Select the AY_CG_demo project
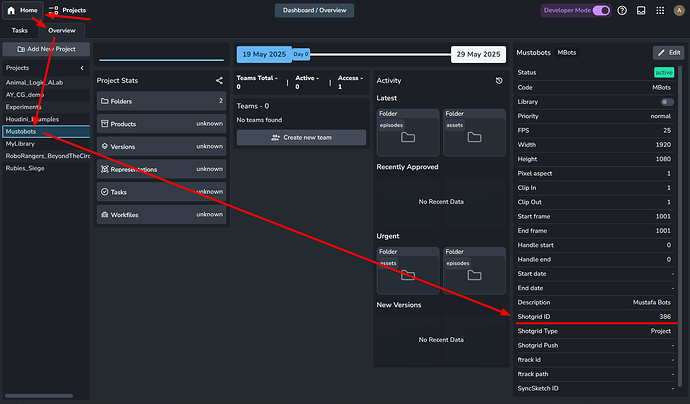 pyautogui.click(x=46, y=95)
